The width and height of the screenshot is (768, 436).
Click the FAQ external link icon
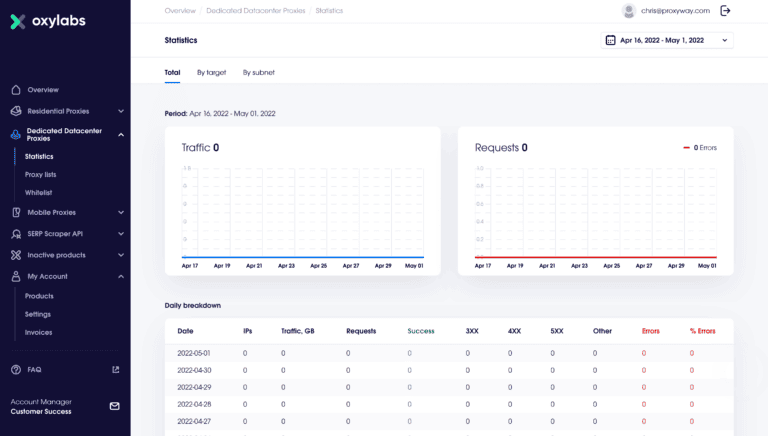[x=115, y=369]
